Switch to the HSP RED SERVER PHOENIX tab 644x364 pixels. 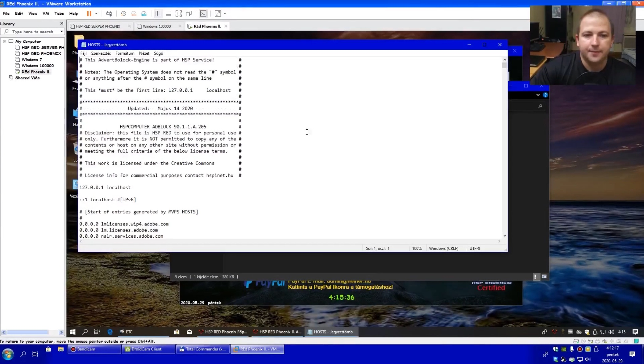click(x=98, y=26)
